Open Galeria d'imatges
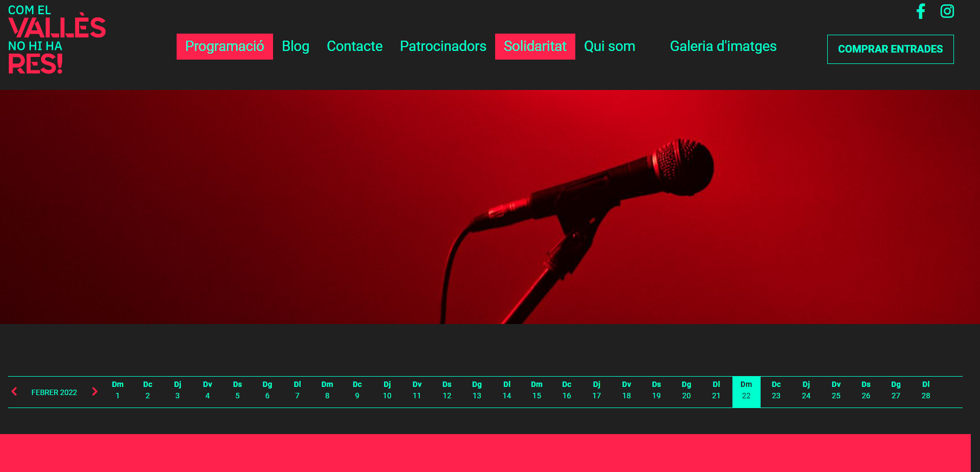The width and height of the screenshot is (980, 472). 723,47
